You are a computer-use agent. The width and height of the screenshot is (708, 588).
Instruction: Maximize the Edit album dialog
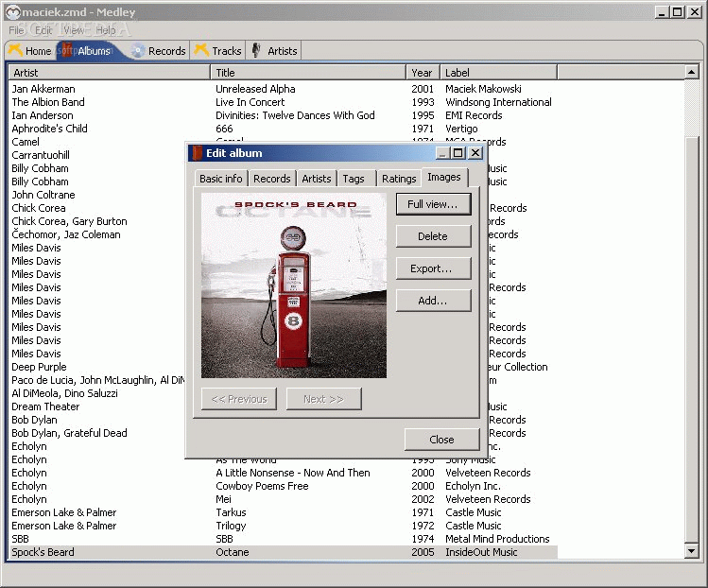pyautogui.click(x=458, y=153)
